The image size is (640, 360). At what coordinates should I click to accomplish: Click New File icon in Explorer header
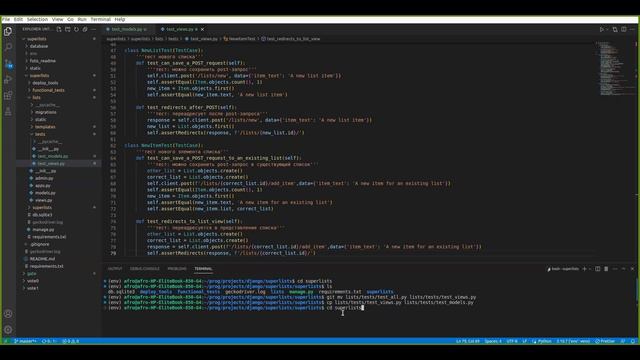59,29
